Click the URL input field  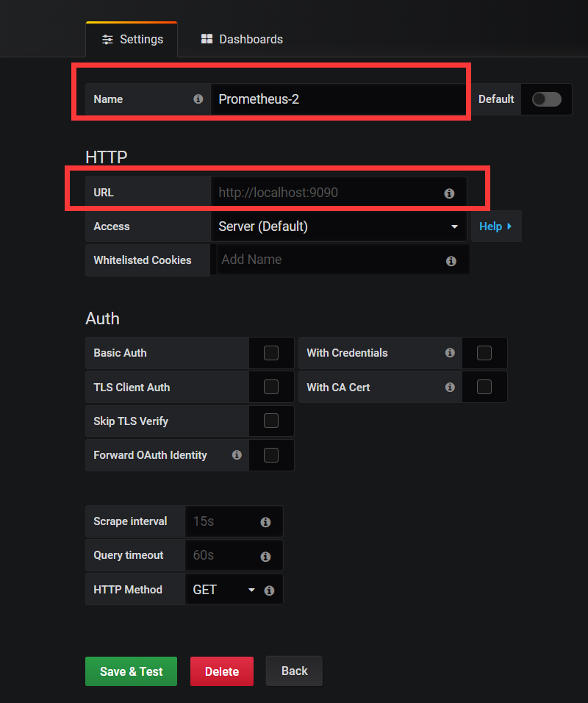339,193
